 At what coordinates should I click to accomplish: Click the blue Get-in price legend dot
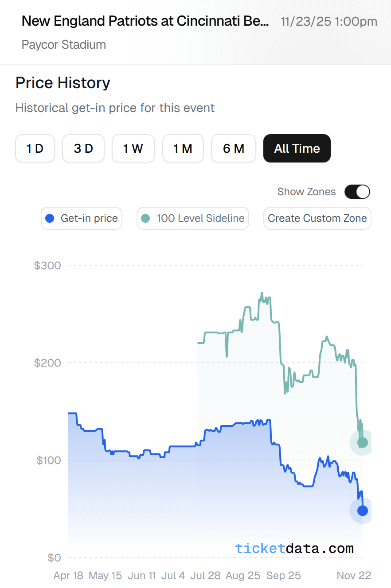tap(50, 218)
